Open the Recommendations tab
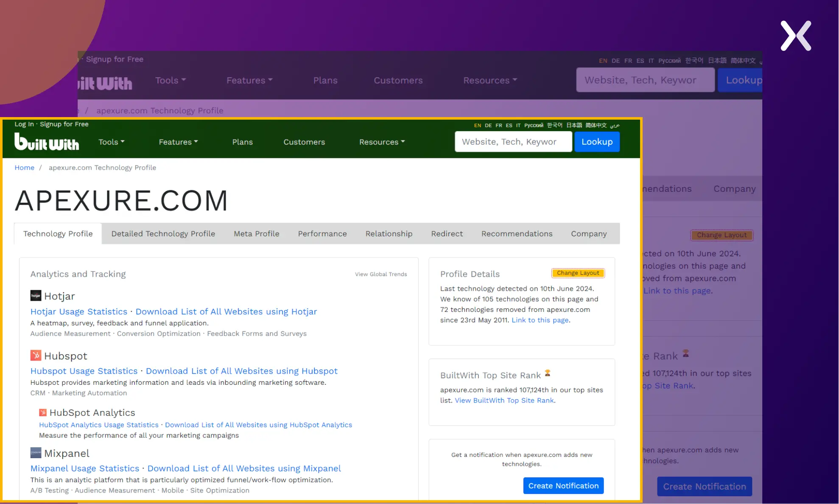Viewport: 839px width, 504px height. pos(517,234)
